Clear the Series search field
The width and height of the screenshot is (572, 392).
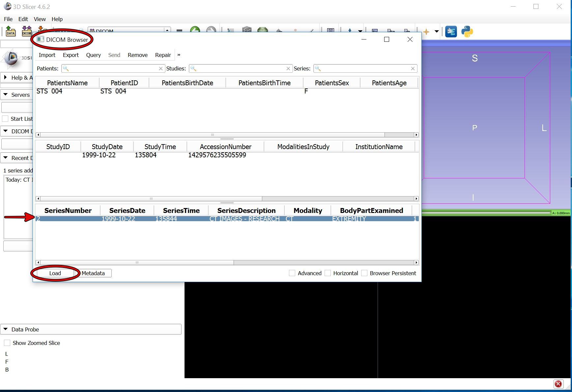pyautogui.click(x=413, y=68)
